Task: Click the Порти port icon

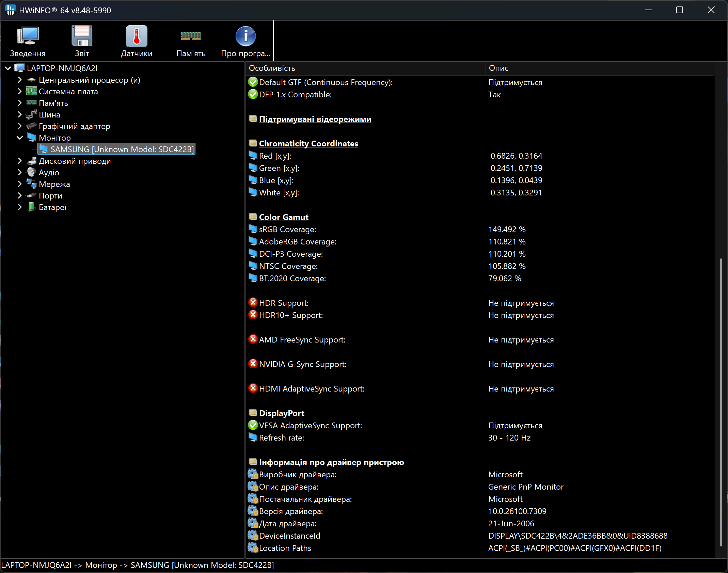Action: 32,195
